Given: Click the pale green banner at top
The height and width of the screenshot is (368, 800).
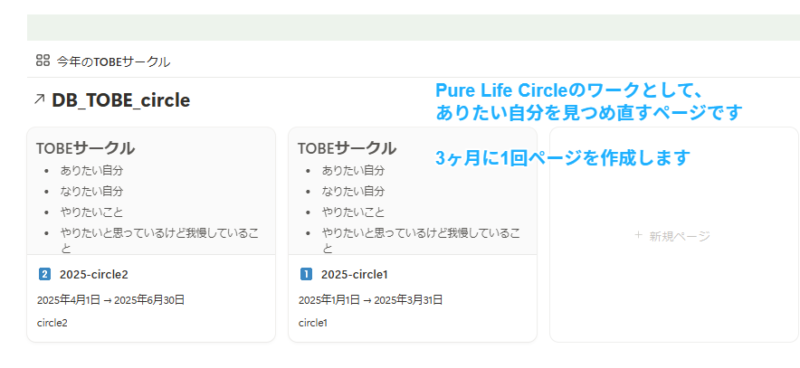Looking at the screenshot, I should (413, 28).
